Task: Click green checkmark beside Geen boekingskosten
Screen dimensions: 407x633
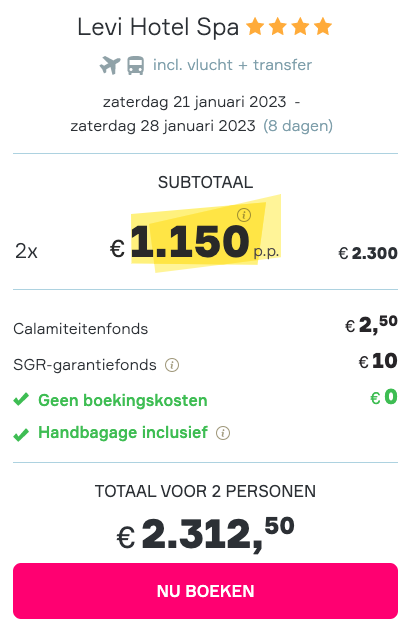Action: pyautogui.click(x=21, y=400)
